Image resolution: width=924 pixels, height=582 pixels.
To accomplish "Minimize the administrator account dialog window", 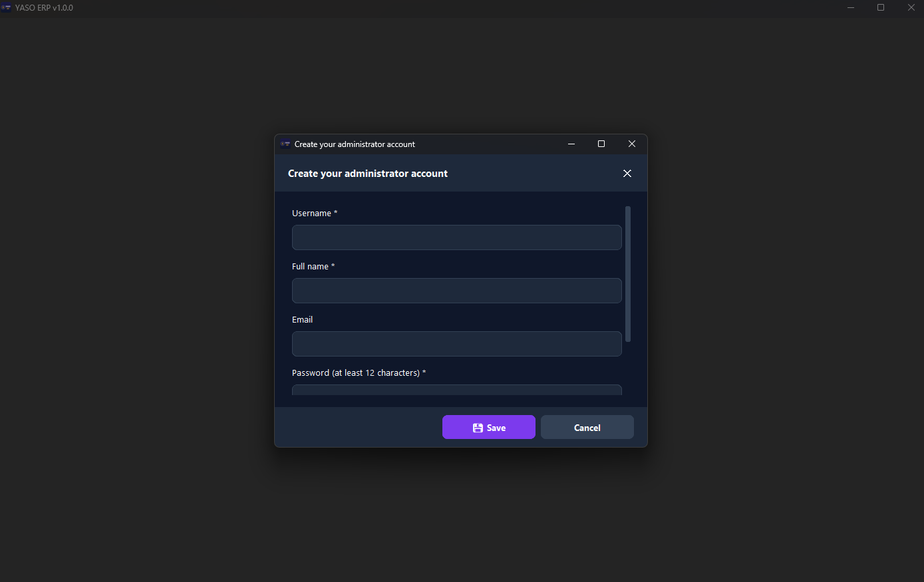I will coord(571,144).
